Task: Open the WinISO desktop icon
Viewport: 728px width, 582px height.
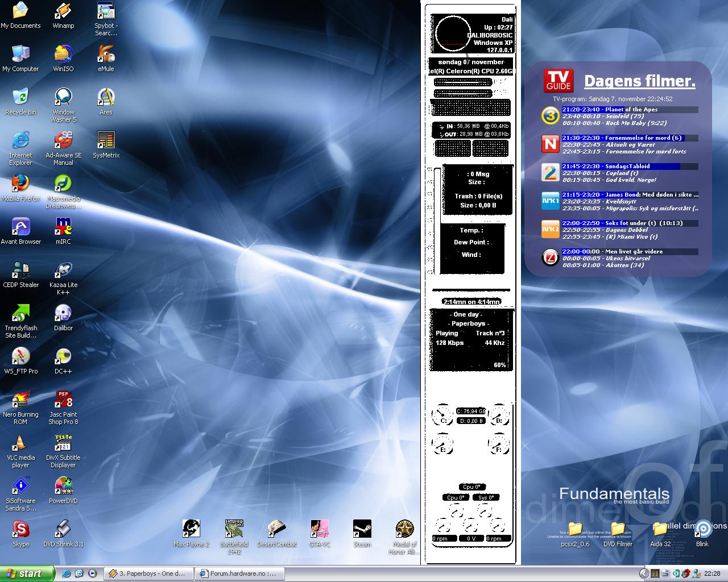Action: (63, 59)
